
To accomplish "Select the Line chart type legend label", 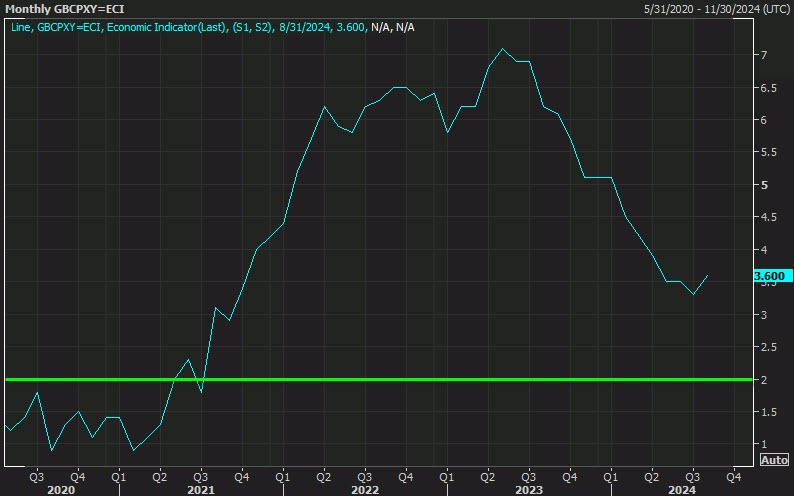I will coord(20,27).
